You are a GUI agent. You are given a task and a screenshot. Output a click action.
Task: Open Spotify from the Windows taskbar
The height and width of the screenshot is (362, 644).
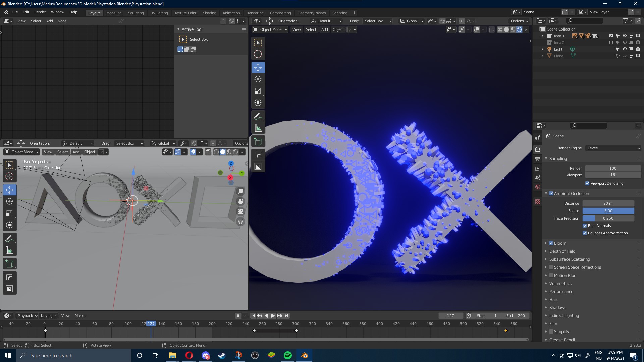click(x=288, y=355)
